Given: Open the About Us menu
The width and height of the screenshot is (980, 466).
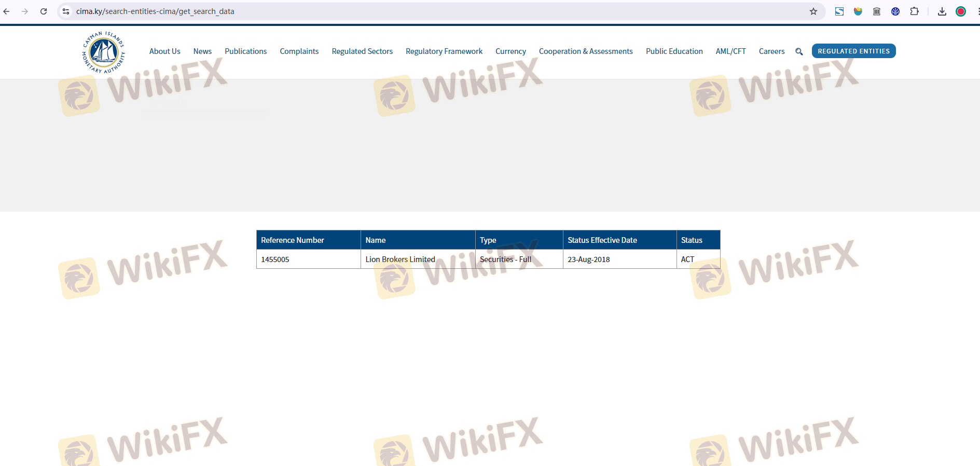Looking at the screenshot, I should 164,51.
